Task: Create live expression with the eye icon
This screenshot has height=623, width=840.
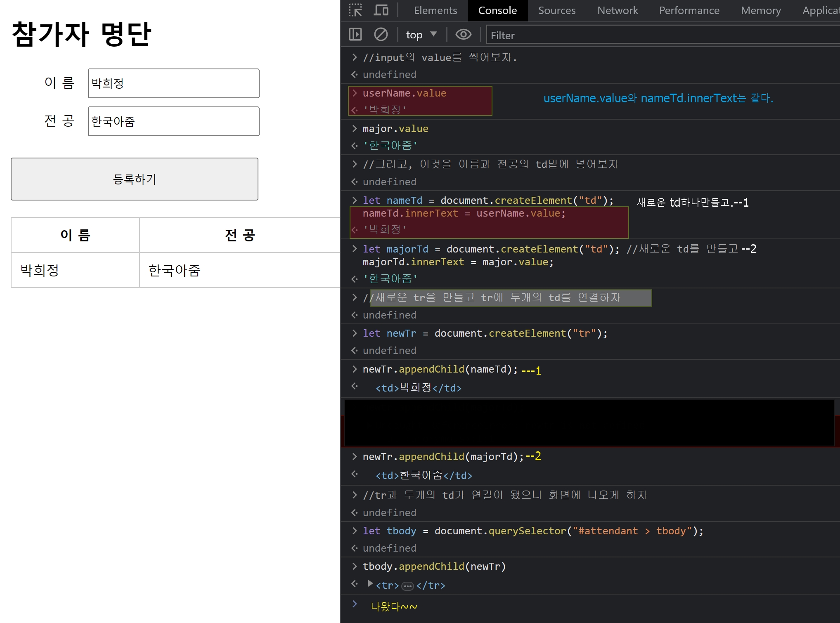Action: (463, 35)
